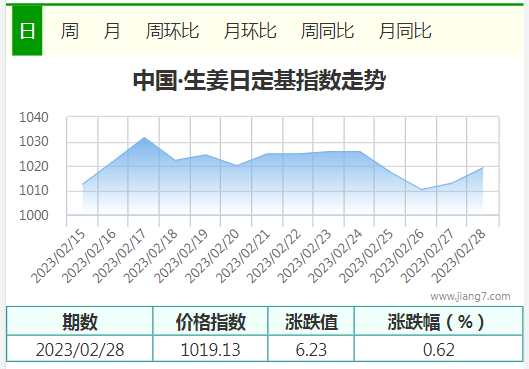Click the x-axis date label 2023/02/15
The width and height of the screenshot is (529, 369).
58,256
